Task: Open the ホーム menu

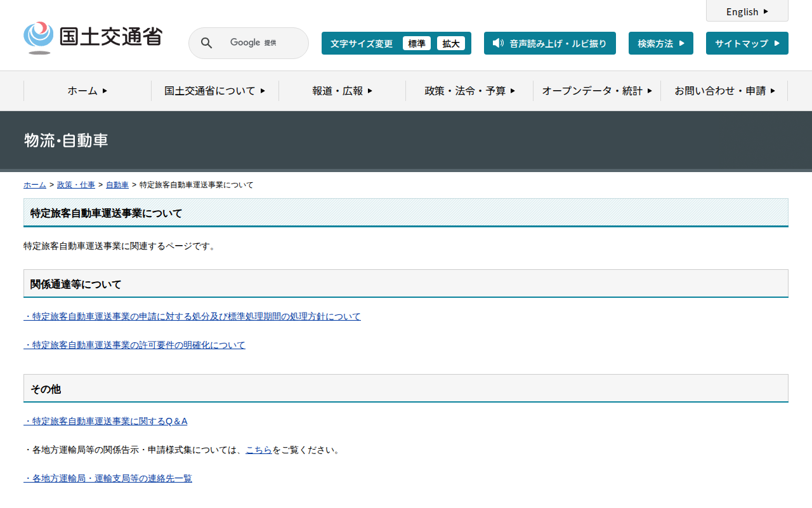Action: 88,91
